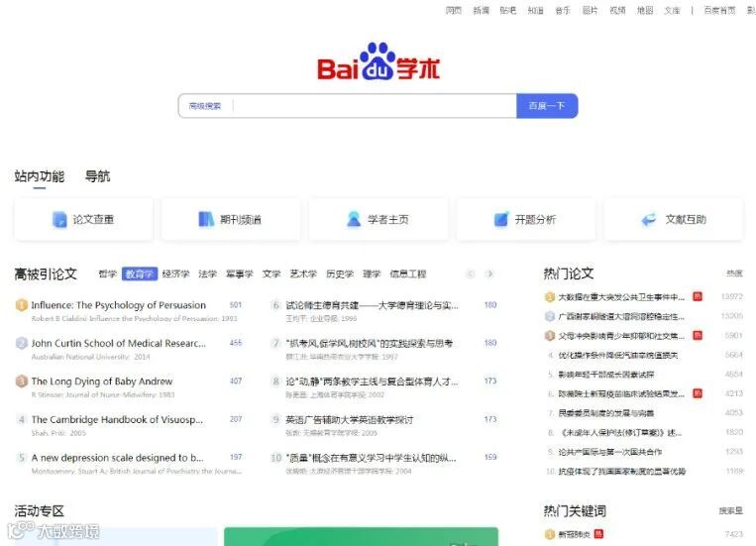Select 教育学 subject tab
The width and height of the screenshot is (756, 546).
(x=140, y=273)
